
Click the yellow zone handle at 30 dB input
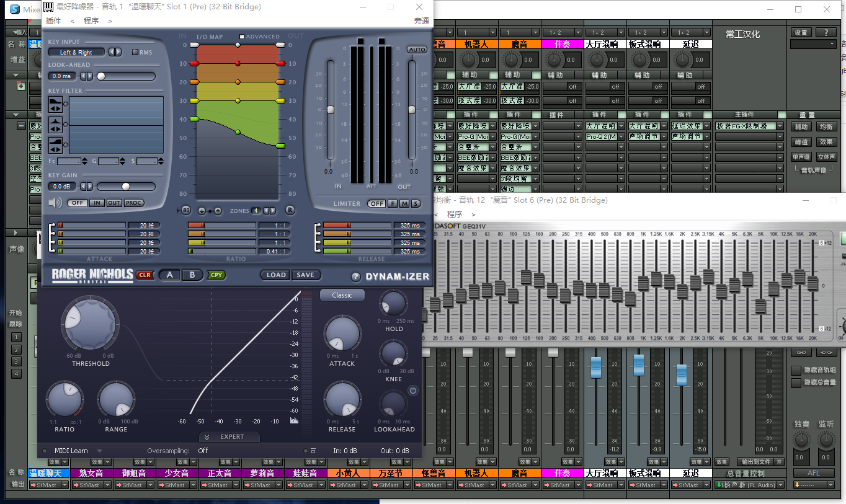click(x=194, y=100)
